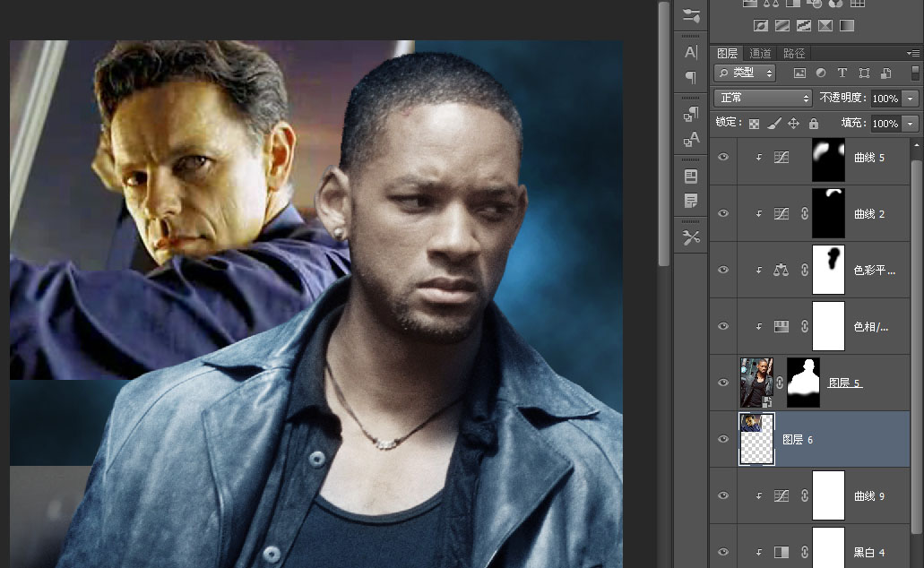Toggle lock position
Image resolution: width=924 pixels, height=568 pixels.
(794, 123)
